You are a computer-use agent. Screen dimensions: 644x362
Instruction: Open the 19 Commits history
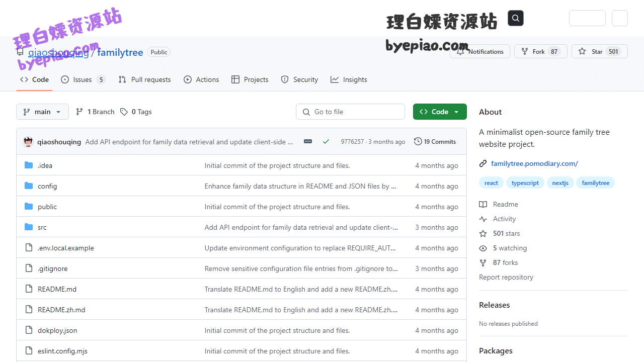435,142
